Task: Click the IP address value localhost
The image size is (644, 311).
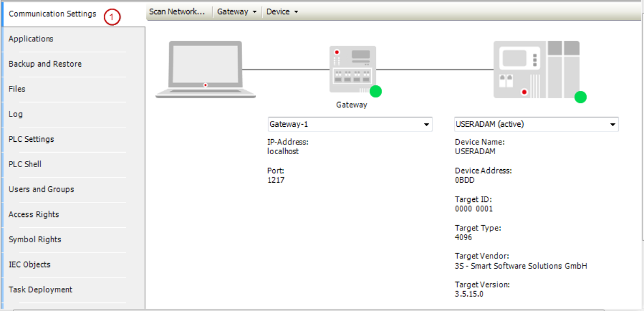Action: pos(283,151)
